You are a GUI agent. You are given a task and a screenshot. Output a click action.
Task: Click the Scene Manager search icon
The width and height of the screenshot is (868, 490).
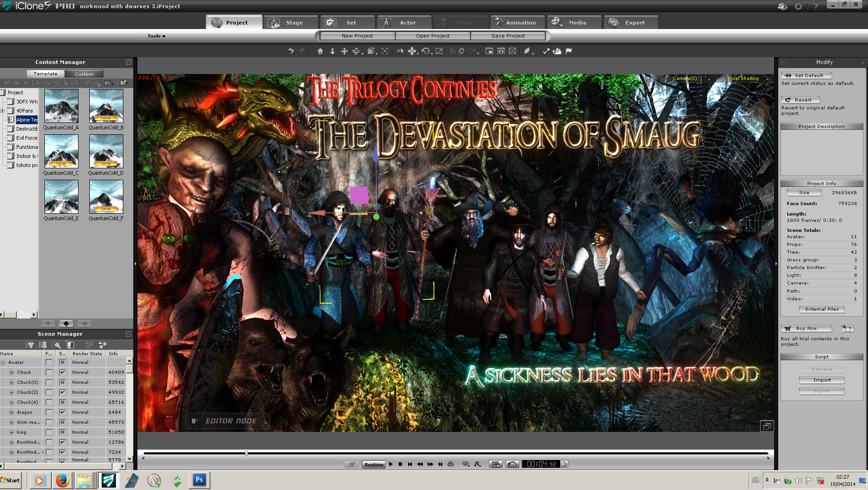click(x=56, y=345)
